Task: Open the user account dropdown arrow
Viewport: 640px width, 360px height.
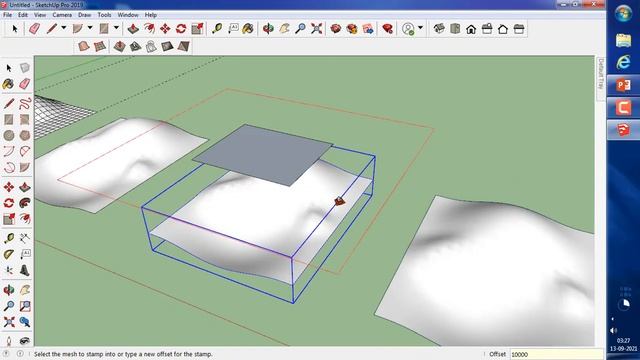Action: point(420,28)
